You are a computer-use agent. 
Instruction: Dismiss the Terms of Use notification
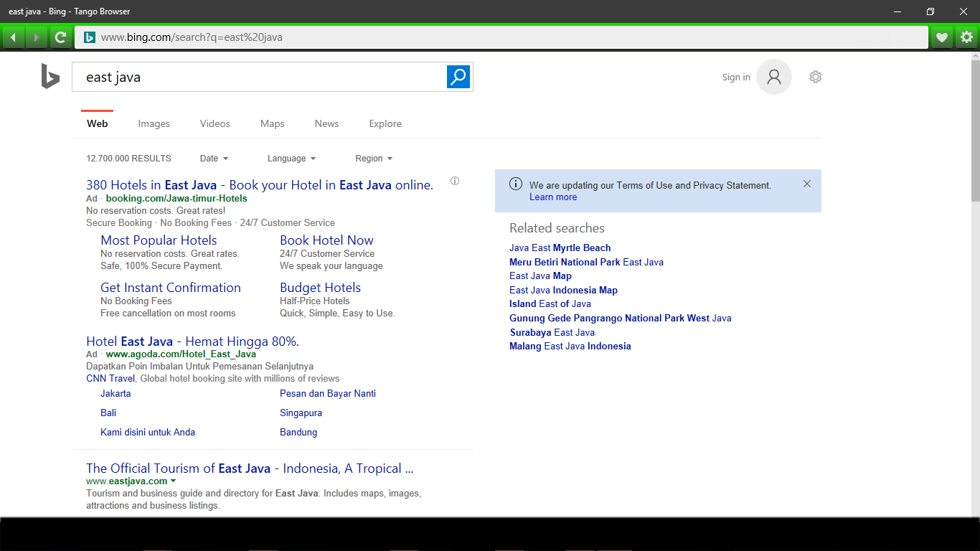pyautogui.click(x=807, y=184)
